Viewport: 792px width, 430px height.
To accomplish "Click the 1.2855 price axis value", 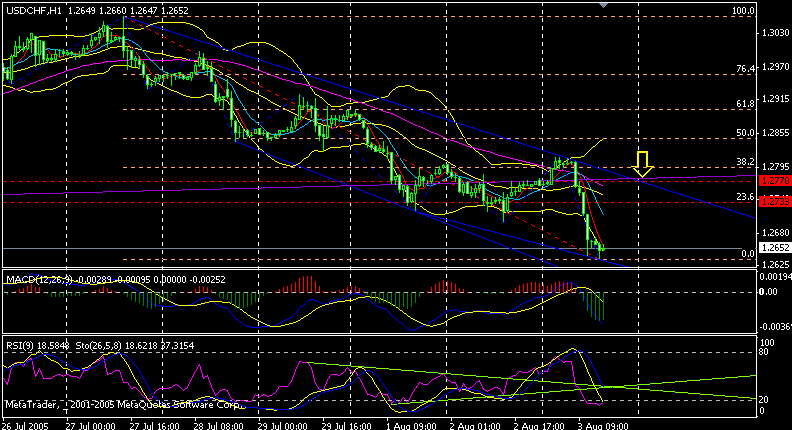I will 775,133.
